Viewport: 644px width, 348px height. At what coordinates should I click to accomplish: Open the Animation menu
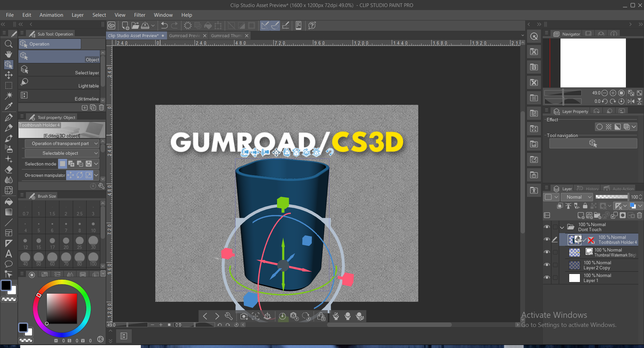tap(51, 15)
